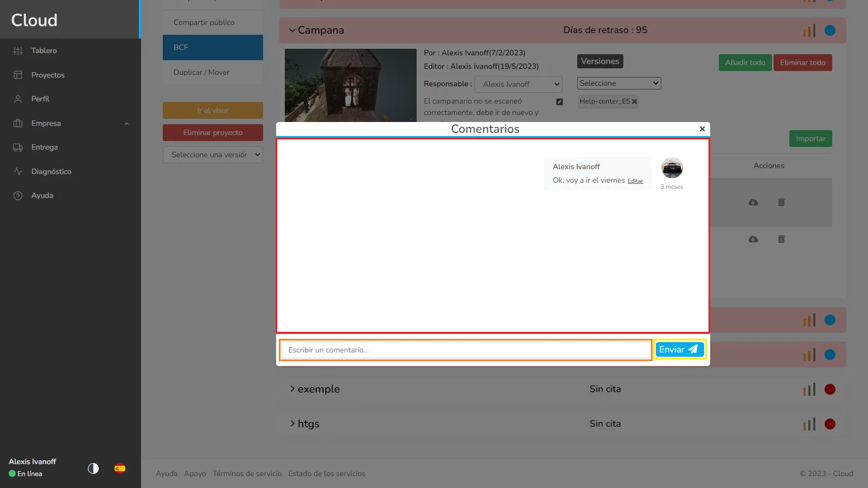Delete the first file row
Image resolution: width=868 pixels, height=488 pixels.
coord(781,202)
